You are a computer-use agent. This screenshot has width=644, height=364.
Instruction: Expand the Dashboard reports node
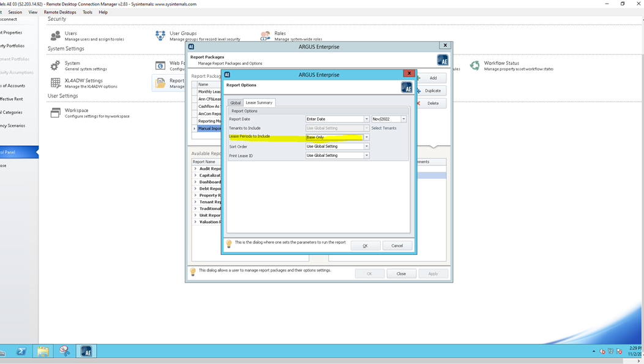[195, 182]
